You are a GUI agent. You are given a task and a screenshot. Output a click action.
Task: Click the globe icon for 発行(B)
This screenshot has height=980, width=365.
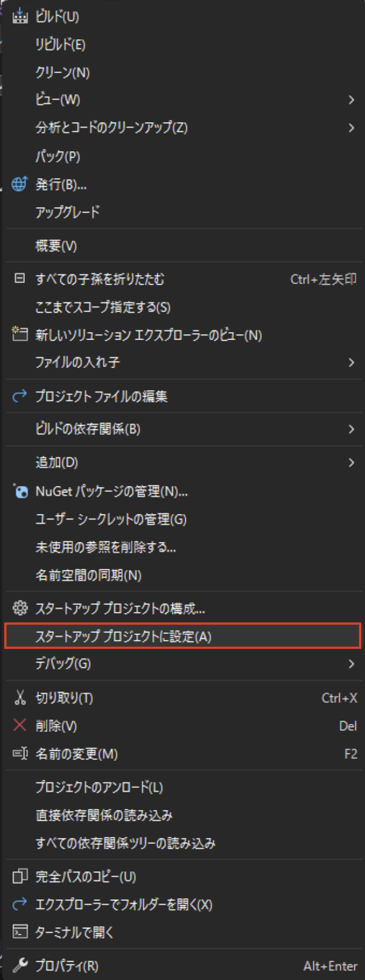click(x=20, y=184)
